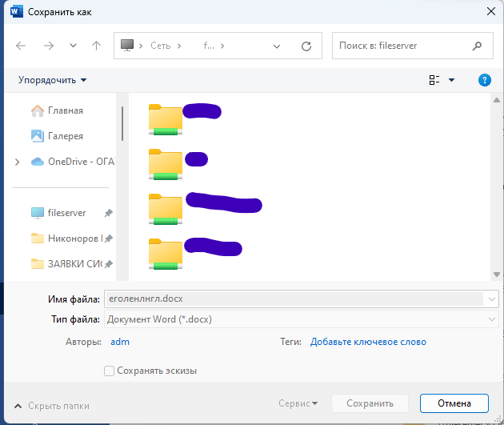The height and width of the screenshot is (425, 504).
Task: Expand the OneDrive tree node
Action: click(x=18, y=162)
